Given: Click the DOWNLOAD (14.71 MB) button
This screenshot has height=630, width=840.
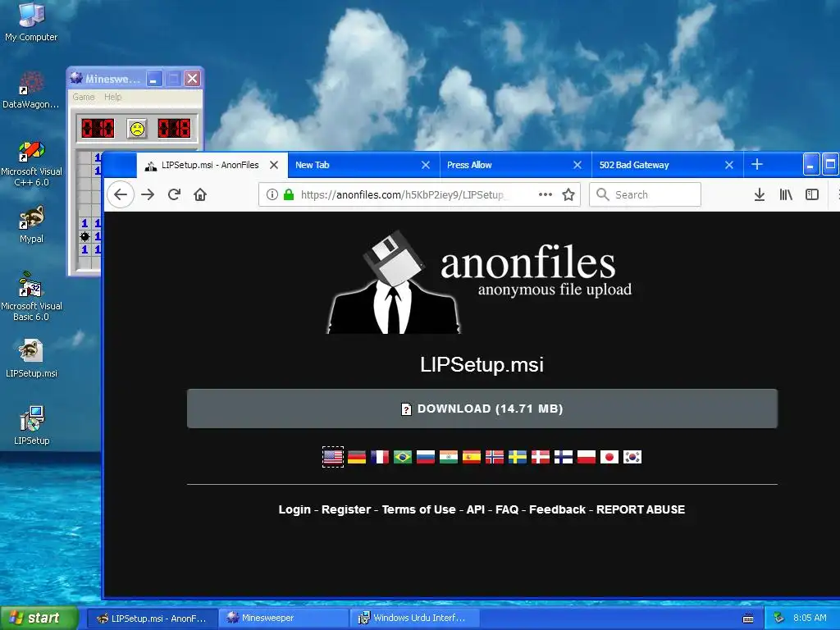Looking at the screenshot, I should [482, 409].
